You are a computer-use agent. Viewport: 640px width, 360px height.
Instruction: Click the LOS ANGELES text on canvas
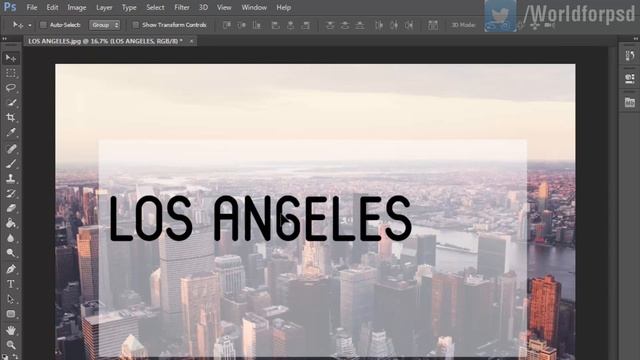tap(260, 218)
